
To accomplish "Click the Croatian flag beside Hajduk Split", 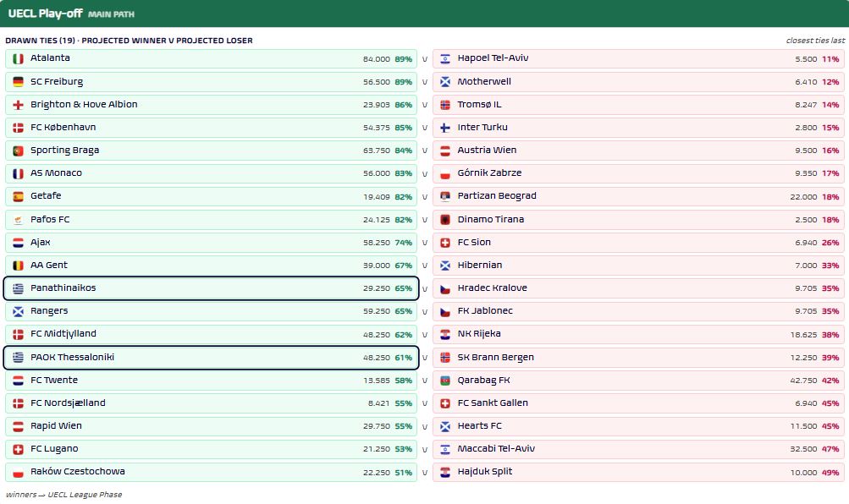I will [x=445, y=472].
